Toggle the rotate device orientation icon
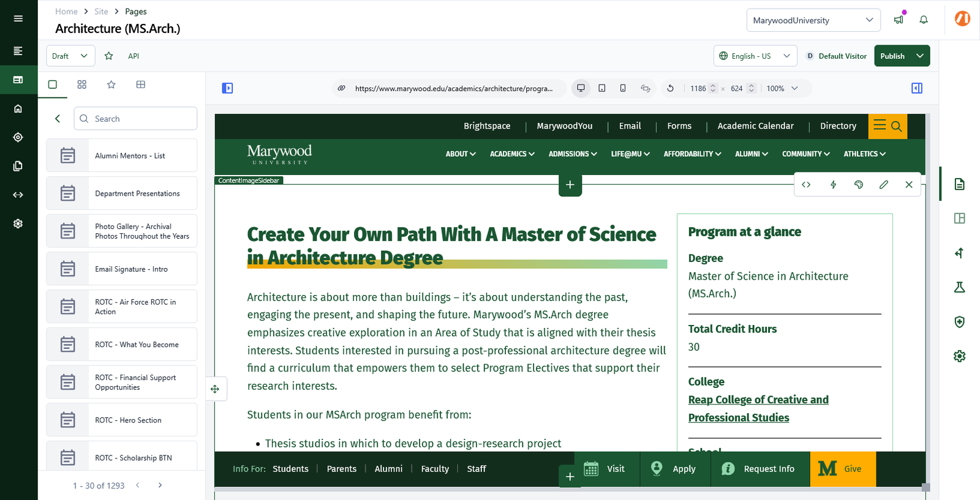980x500 pixels. [x=645, y=88]
